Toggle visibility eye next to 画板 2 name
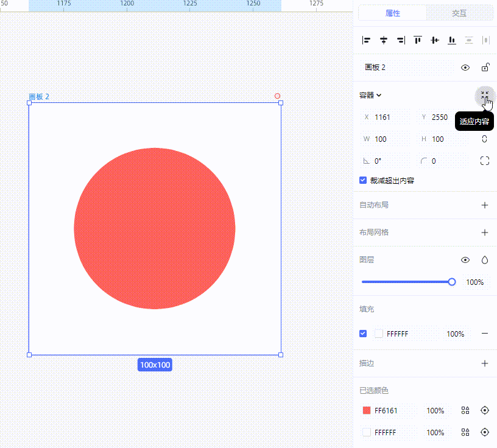 (x=465, y=68)
